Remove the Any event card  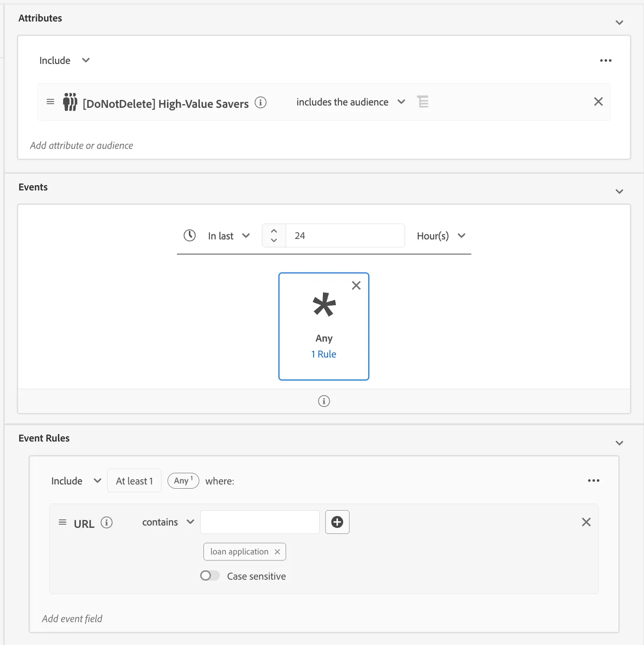click(x=356, y=286)
